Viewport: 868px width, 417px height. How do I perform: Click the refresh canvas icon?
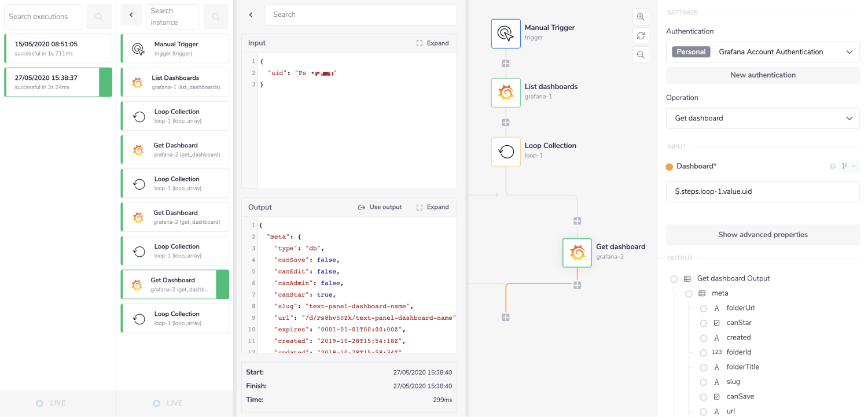point(641,36)
